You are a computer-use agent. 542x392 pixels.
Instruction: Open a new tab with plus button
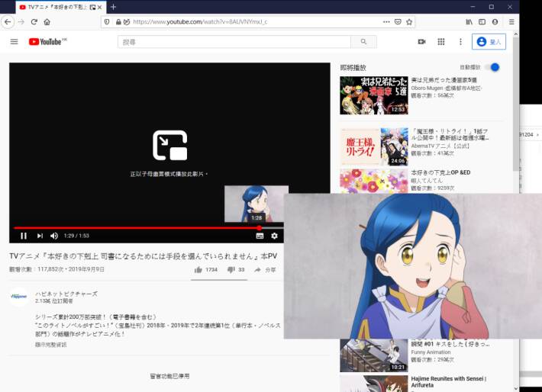point(114,7)
